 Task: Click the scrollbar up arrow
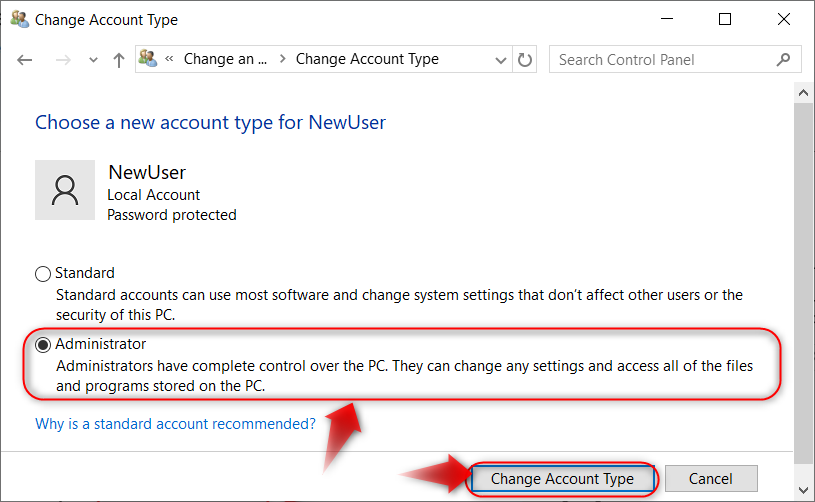(804, 92)
